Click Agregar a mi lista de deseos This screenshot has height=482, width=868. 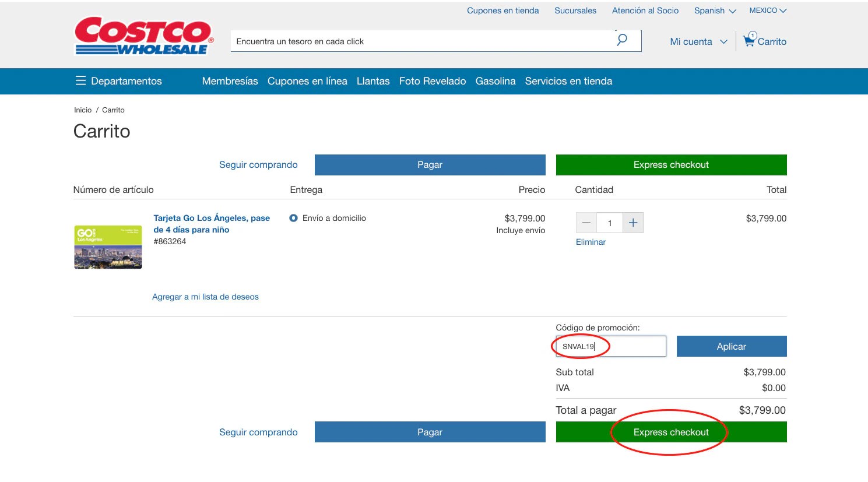pos(205,297)
